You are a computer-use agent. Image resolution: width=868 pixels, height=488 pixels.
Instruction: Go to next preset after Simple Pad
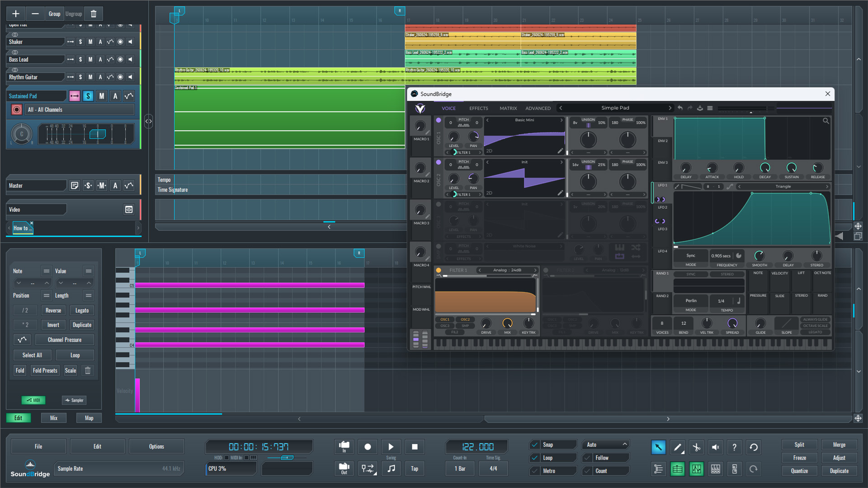(670, 108)
